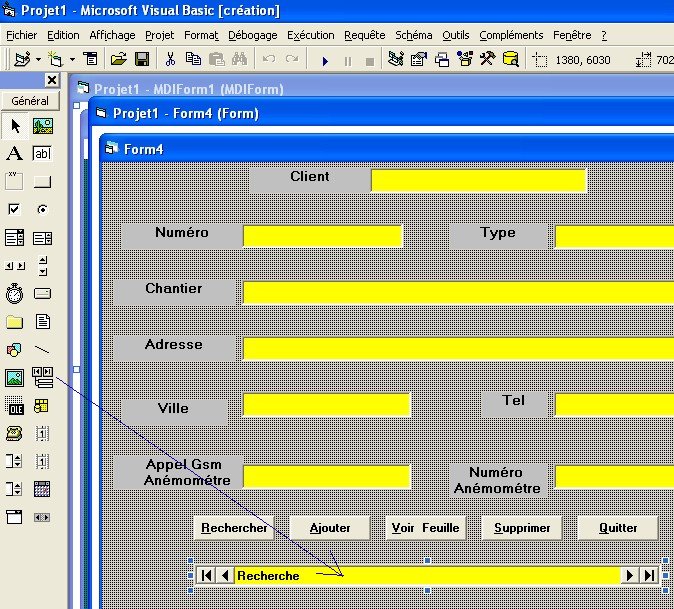The width and height of the screenshot is (674, 609).
Task: Select the Voir Feuille button
Action: click(426, 528)
